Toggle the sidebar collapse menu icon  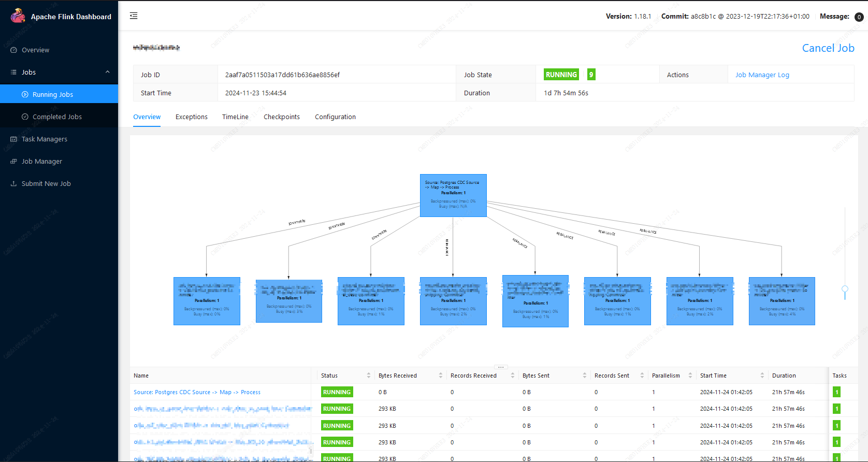click(134, 16)
